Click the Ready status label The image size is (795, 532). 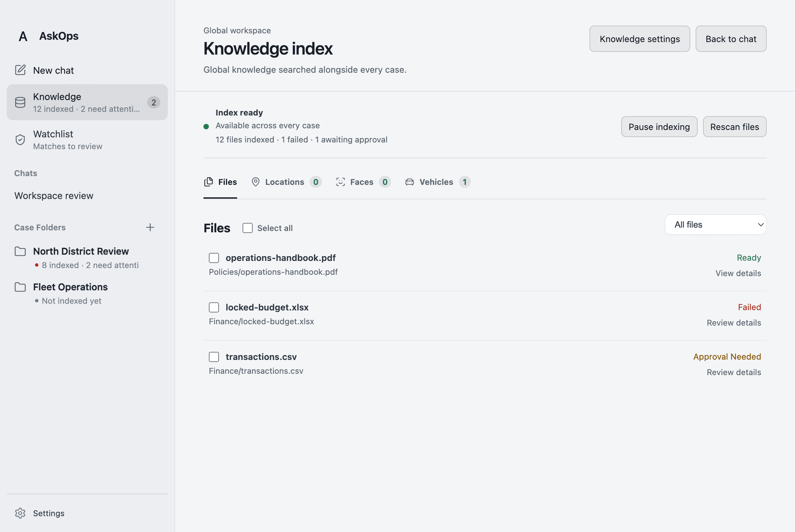pyautogui.click(x=749, y=258)
